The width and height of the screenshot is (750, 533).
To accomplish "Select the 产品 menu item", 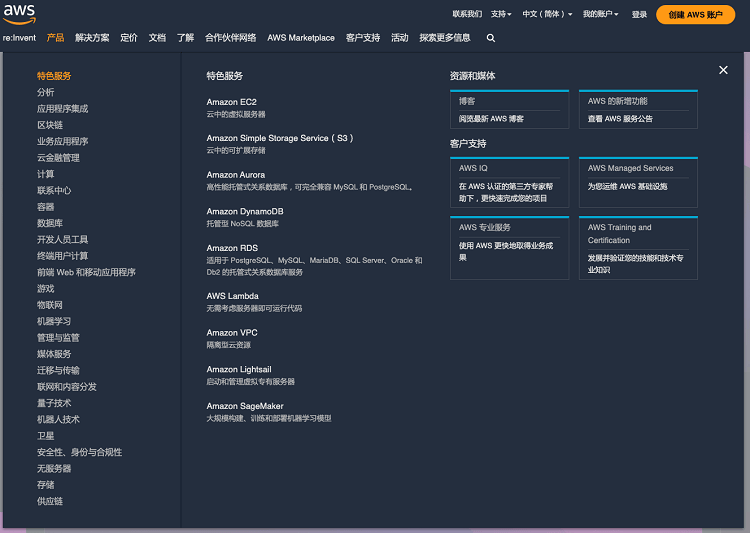I will click(55, 38).
